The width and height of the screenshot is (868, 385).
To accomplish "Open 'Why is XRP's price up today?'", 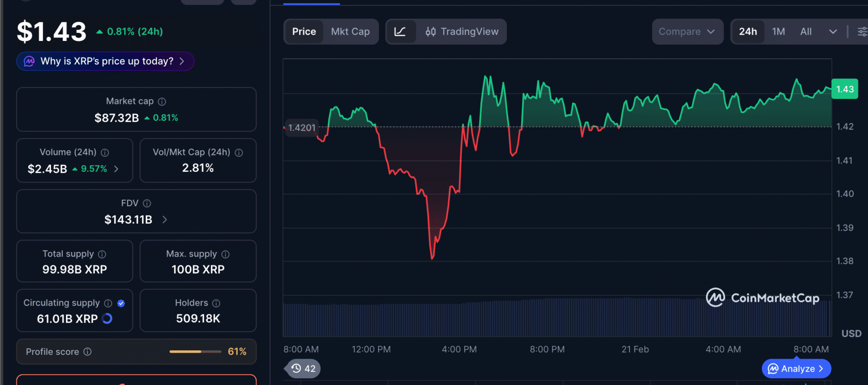I will click(106, 62).
